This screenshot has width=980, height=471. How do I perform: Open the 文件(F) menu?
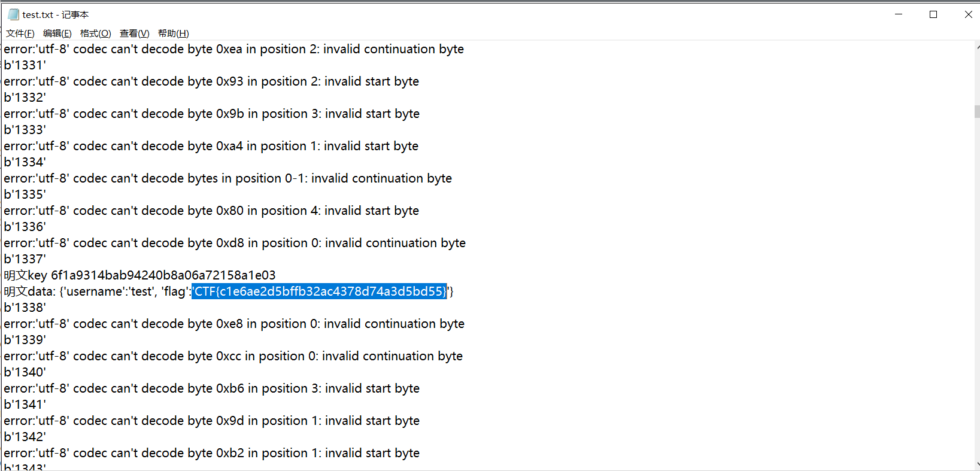pos(20,34)
